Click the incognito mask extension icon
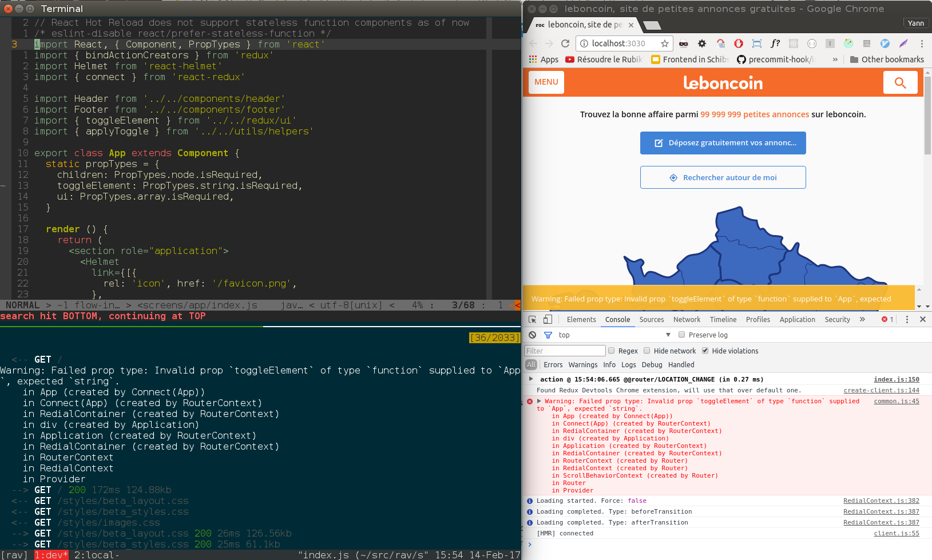 tap(684, 43)
